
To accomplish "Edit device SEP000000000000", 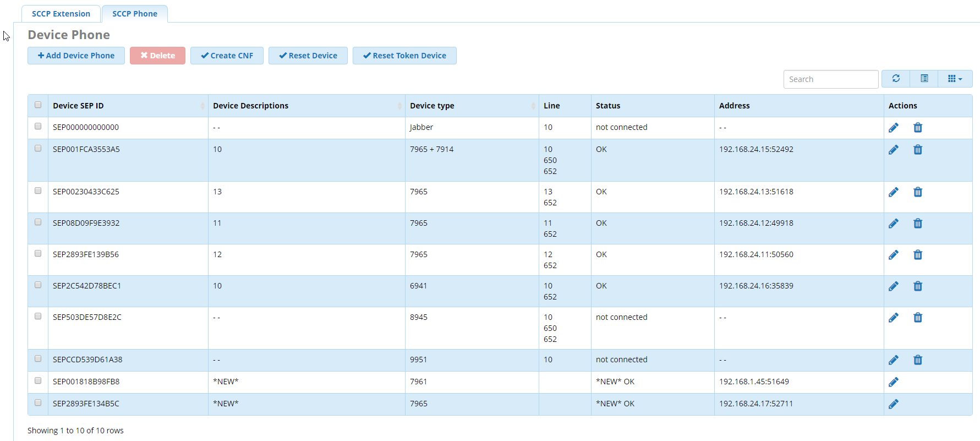I will (x=894, y=128).
